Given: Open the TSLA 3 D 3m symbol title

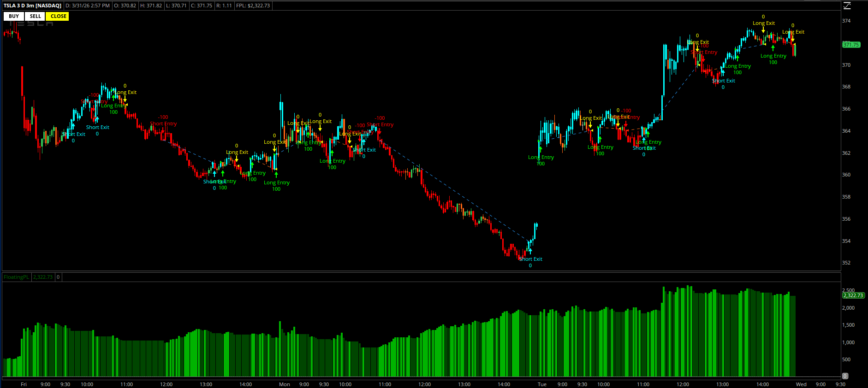Looking at the screenshot, I should coord(32,6).
